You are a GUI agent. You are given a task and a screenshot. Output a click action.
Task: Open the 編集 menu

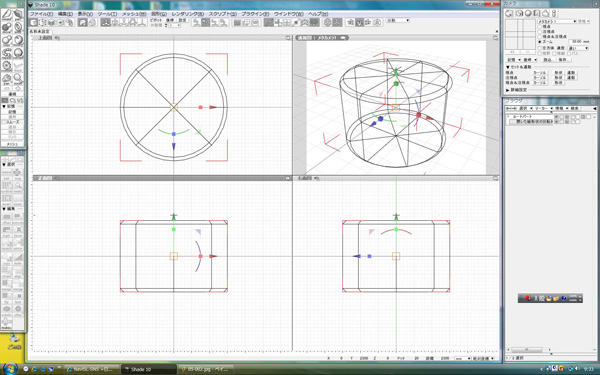[65, 14]
